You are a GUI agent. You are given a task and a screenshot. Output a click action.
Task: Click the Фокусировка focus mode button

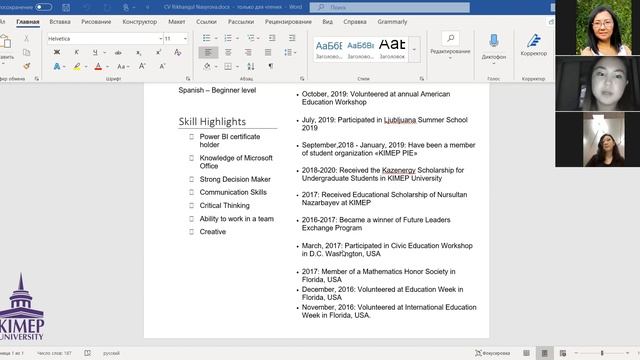pos(493,353)
